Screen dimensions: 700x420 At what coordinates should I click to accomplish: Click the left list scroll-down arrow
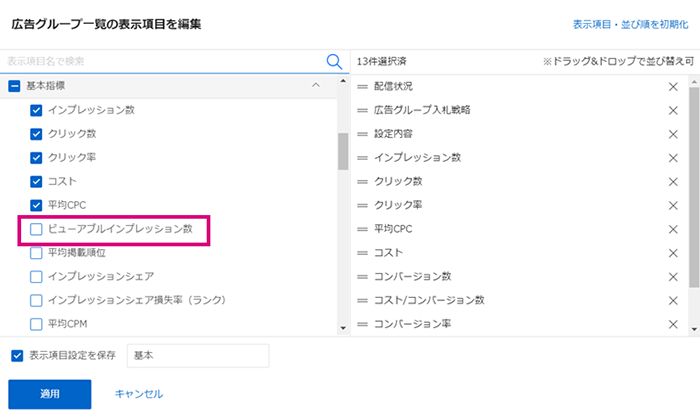(x=343, y=328)
